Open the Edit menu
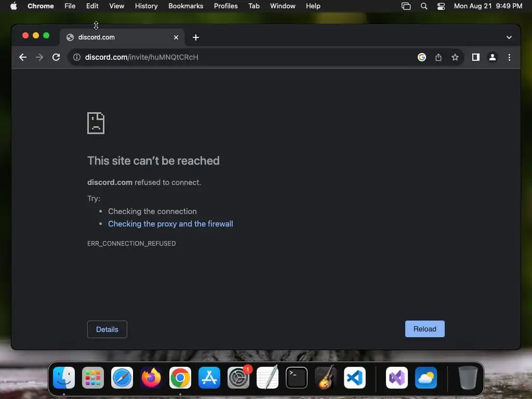The height and width of the screenshot is (399, 532). [92, 6]
